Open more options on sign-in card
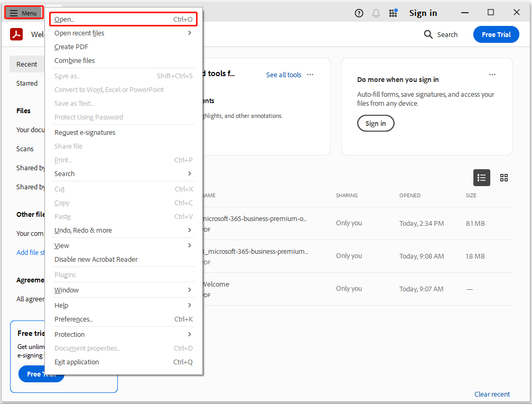This screenshot has height=404, width=532. (x=492, y=75)
